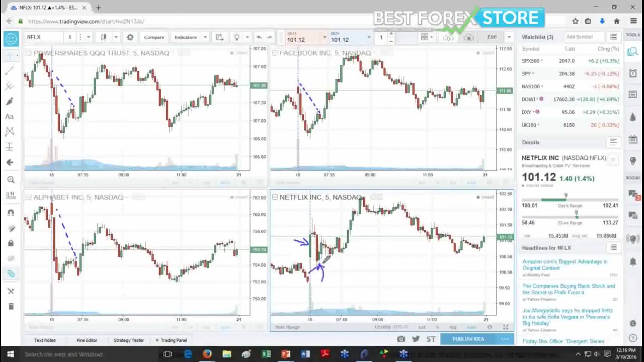
Task: Select the back arrow icon in drawing toolbar
Action: pos(10,162)
